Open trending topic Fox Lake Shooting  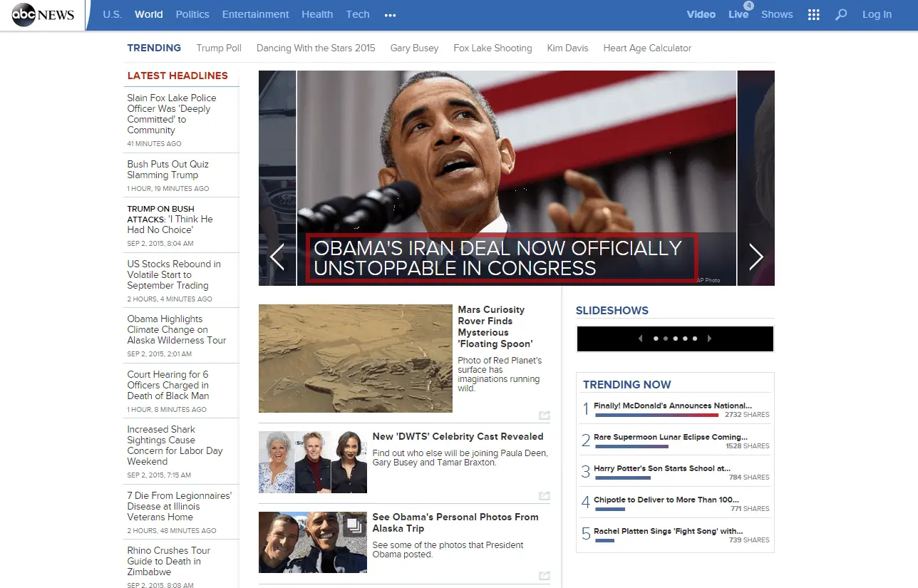[x=493, y=48]
